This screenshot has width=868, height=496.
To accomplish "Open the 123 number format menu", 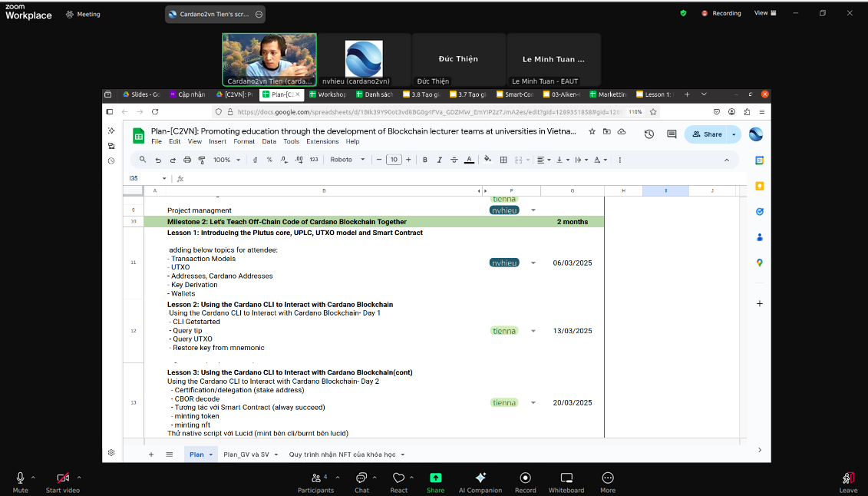I will pos(314,160).
